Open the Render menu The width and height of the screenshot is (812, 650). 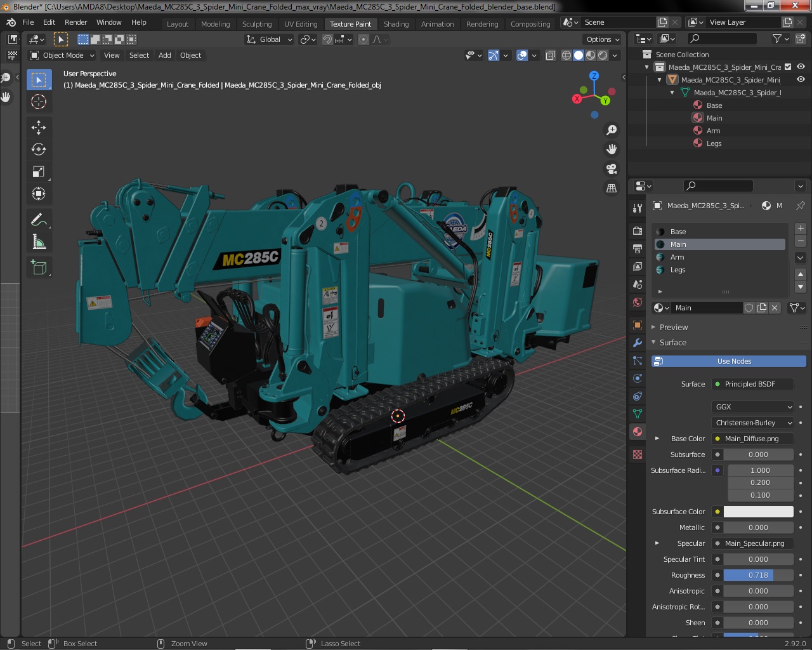(75, 22)
